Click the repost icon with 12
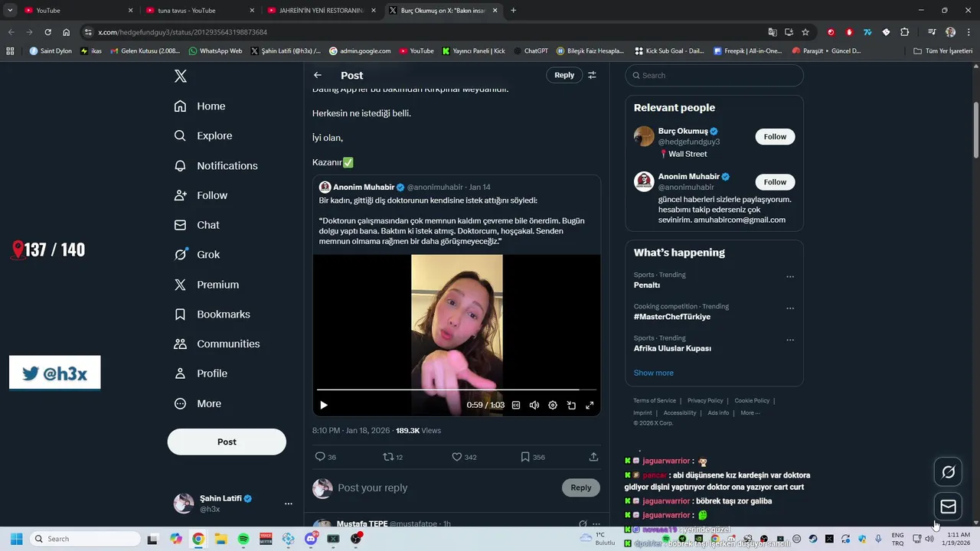980x551 pixels. click(393, 457)
